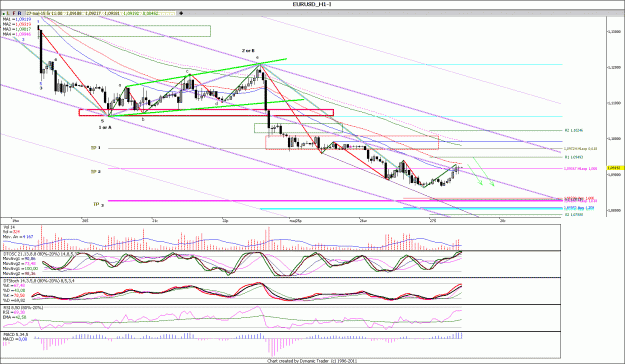Click the RSI indicator value label
Screen dimensions: 625x364
[14, 312]
